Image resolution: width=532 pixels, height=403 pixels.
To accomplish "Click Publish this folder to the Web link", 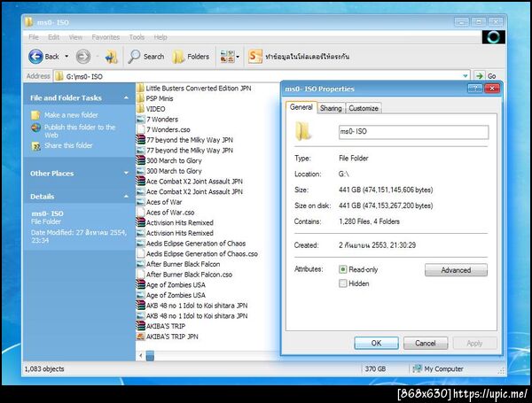I will click(x=80, y=131).
